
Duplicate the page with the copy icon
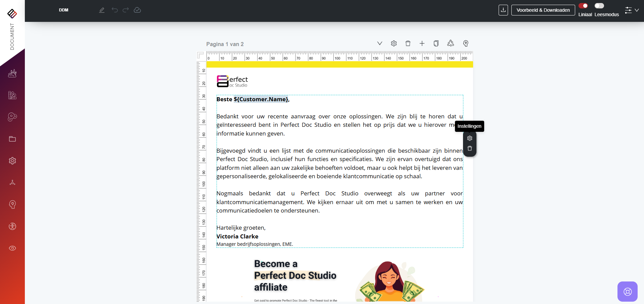tap(436, 43)
